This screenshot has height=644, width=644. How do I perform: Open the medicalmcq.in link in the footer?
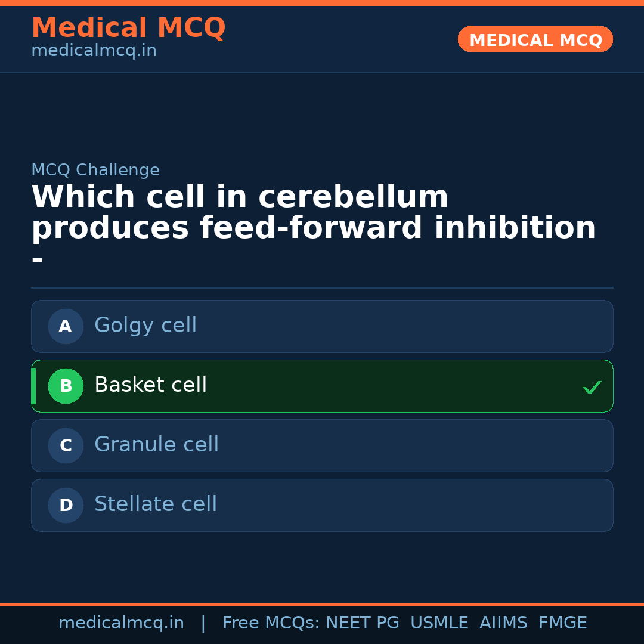pos(121,623)
